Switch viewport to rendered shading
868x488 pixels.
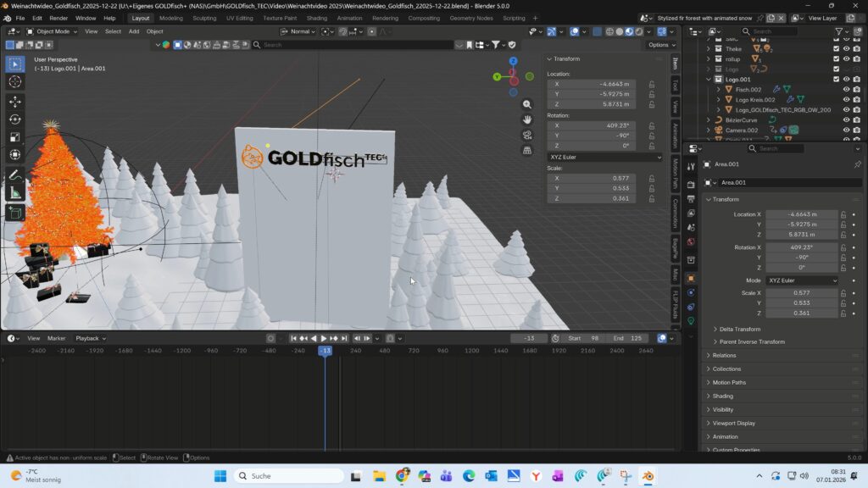point(639,31)
